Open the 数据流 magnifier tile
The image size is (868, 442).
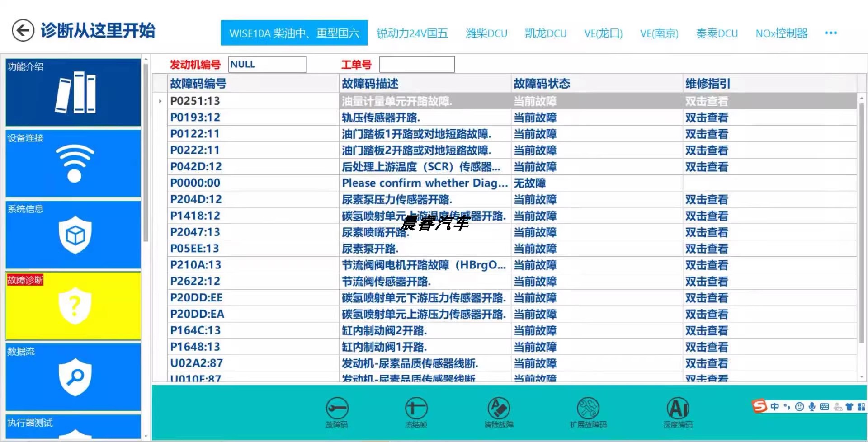(x=73, y=377)
